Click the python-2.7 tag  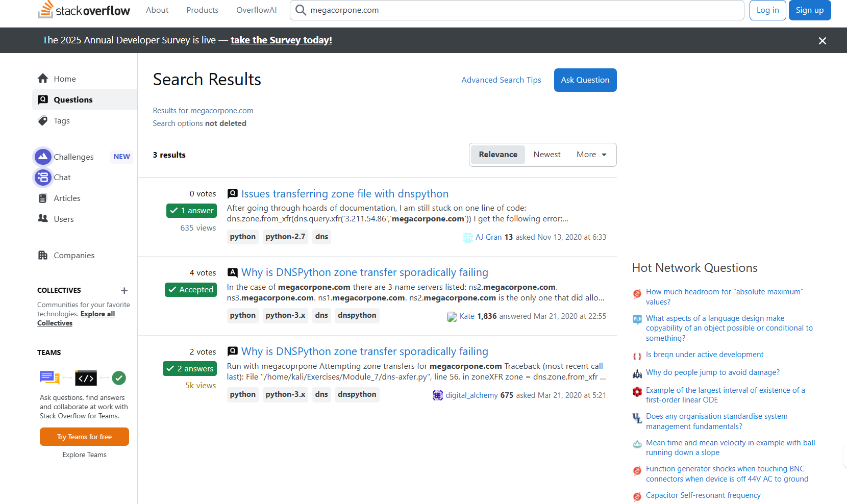pyautogui.click(x=285, y=237)
